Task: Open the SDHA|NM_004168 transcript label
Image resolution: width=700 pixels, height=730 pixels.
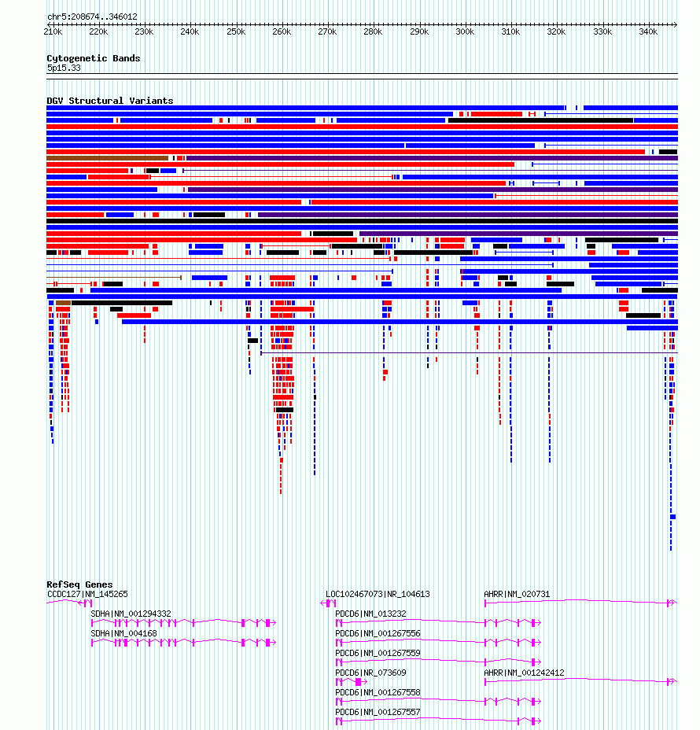Action: [123, 633]
